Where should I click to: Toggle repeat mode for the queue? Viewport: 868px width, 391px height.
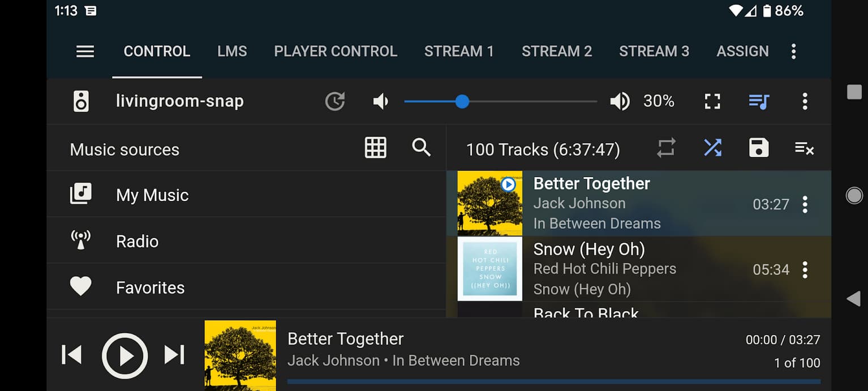pyautogui.click(x=666, y=148)
